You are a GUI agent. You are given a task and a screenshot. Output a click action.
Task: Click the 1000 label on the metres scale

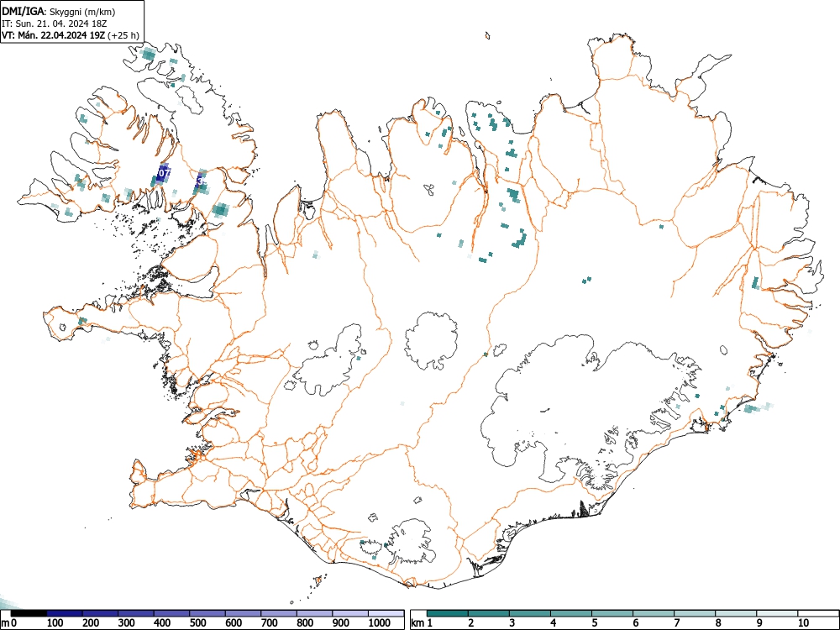pyautogui.click(x=380, y=623)
